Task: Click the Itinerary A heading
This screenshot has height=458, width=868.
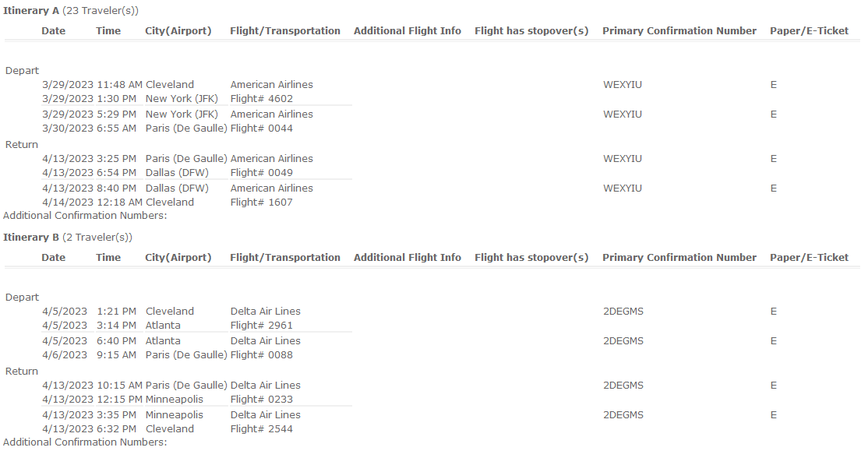Action: click(x=31, y=10)
